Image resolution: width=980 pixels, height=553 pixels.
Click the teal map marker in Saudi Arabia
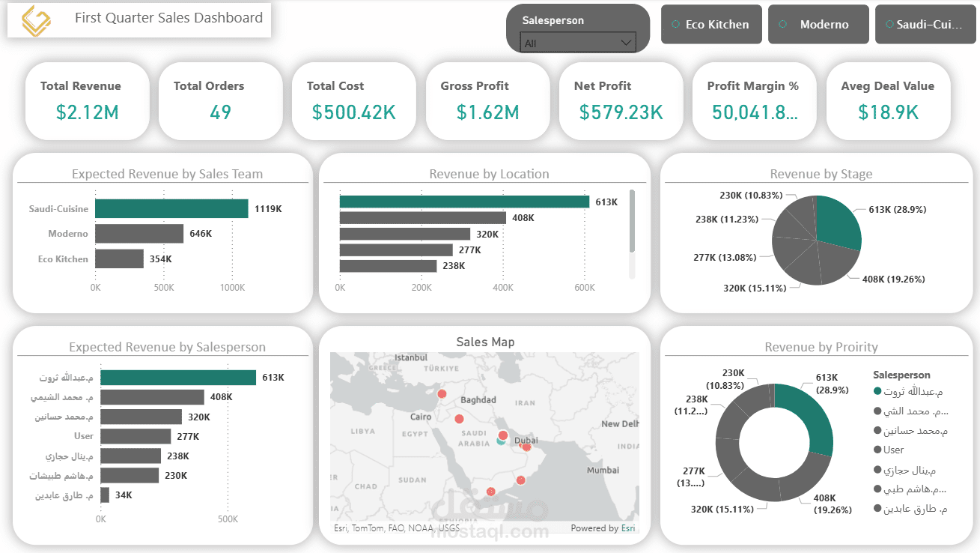point(500,442)
